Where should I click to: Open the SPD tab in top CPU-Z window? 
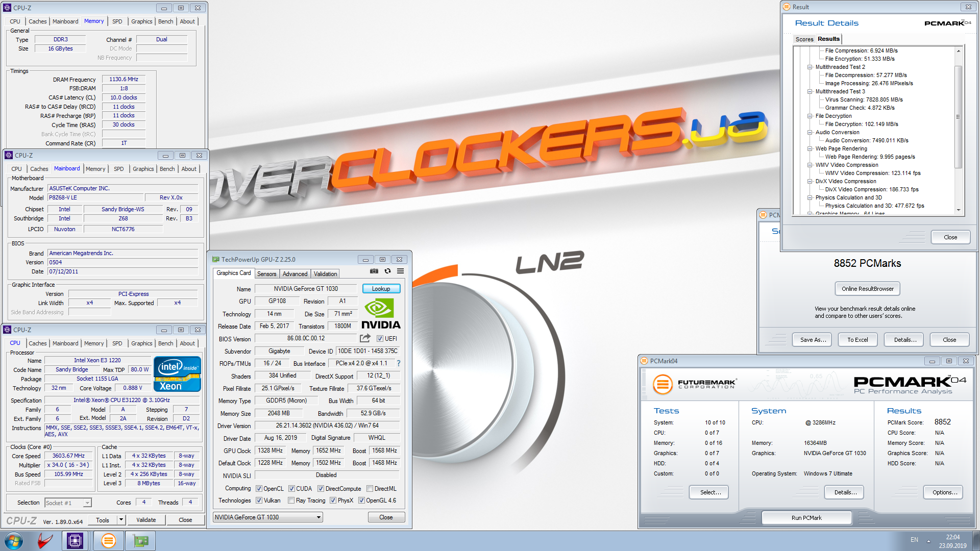pos(117,21)
